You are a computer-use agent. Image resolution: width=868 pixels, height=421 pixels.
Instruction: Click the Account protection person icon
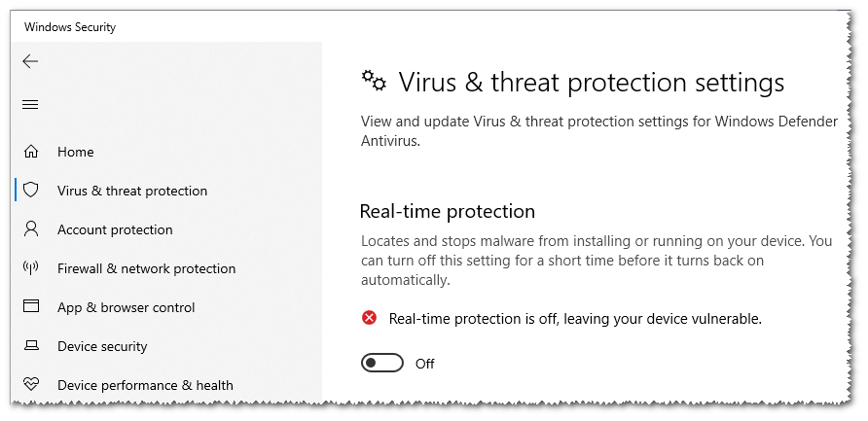coord(31,229)
